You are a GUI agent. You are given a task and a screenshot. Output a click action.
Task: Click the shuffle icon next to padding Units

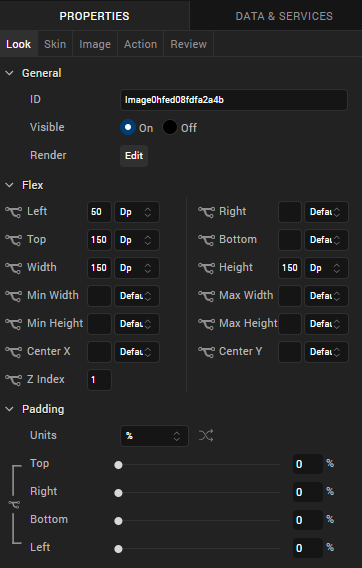(206, 435)
